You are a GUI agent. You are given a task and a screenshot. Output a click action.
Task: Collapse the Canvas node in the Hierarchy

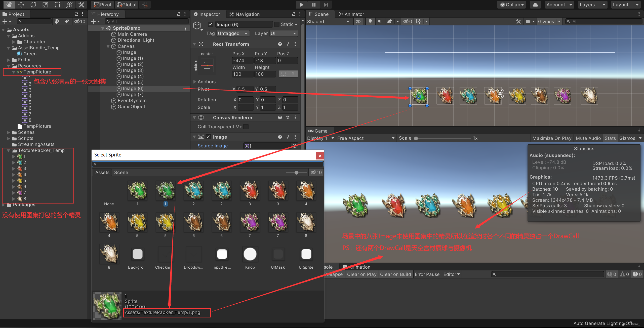(108, 46)
